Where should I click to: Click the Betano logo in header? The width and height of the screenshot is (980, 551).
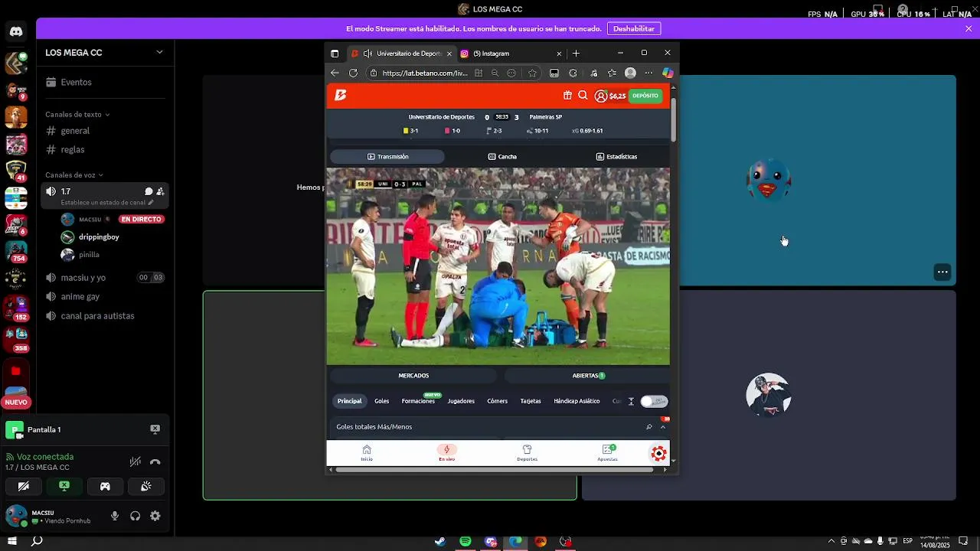coord(341,95)
